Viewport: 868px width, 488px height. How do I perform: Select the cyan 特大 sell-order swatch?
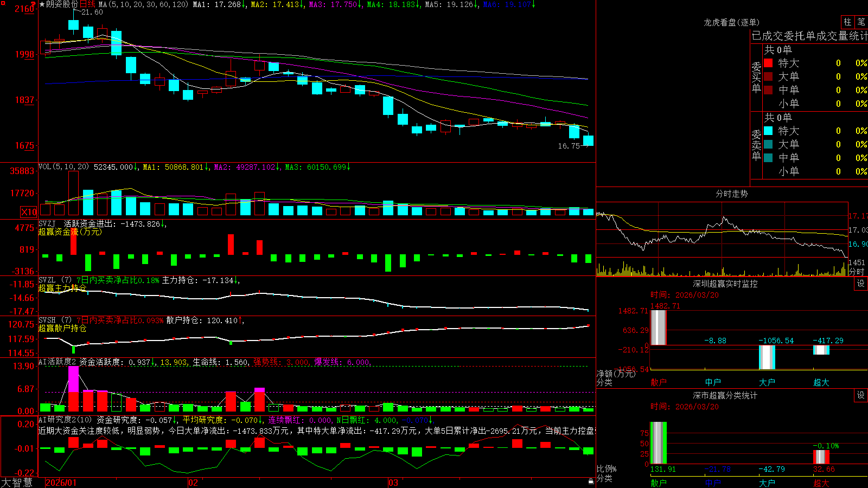tap(768, 131)
